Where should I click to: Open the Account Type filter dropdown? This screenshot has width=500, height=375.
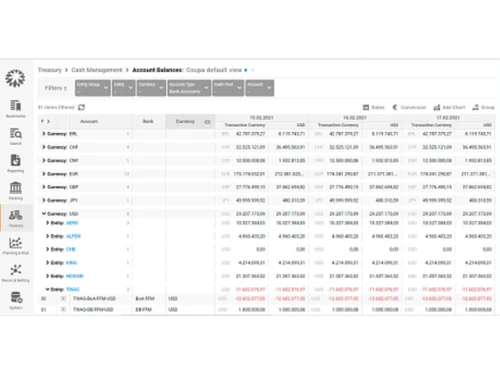click(x=189, y=88)
